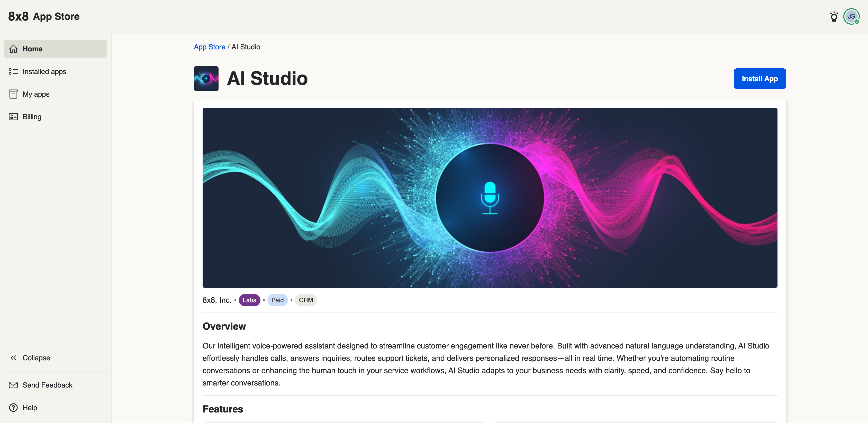Click the Overview heading
The image size is (868, 423).
[224, 326]
